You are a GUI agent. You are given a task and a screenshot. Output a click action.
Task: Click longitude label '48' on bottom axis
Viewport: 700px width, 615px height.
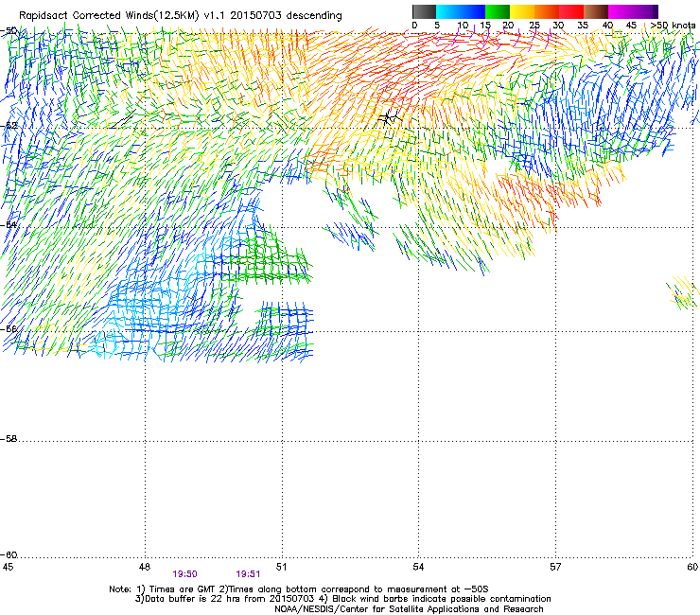click(x=144, y=567)
